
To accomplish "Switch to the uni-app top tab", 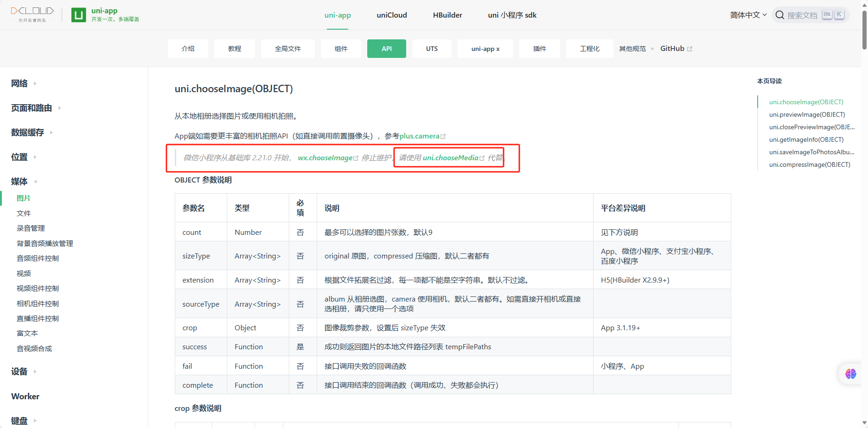I will (338, 15).
